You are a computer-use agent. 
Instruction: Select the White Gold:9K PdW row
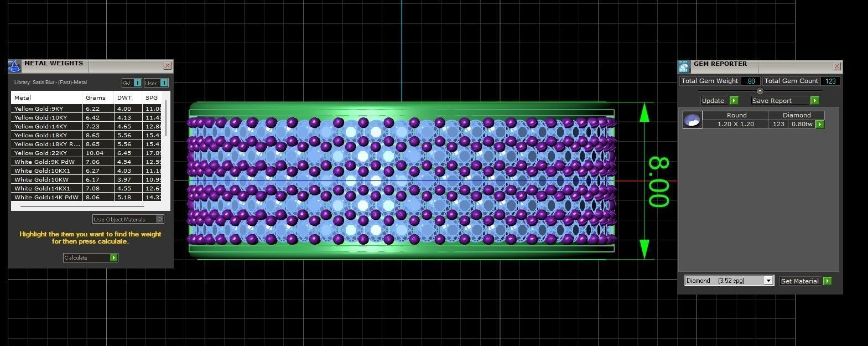tap(87, 162)
